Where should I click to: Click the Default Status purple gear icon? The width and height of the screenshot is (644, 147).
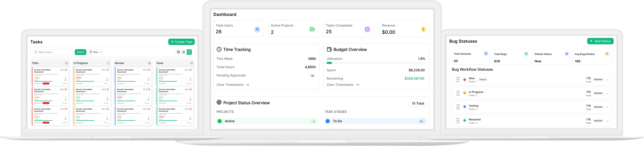566,54
